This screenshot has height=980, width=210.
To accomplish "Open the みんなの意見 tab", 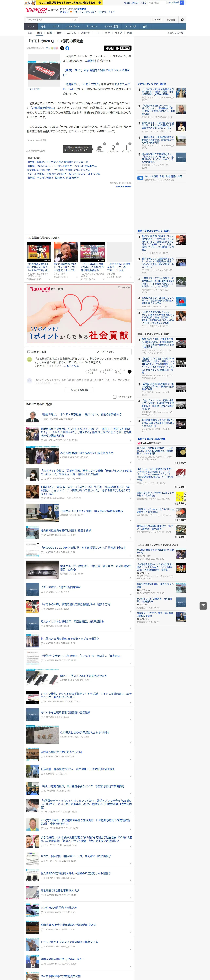I will [x=111, y=27].
